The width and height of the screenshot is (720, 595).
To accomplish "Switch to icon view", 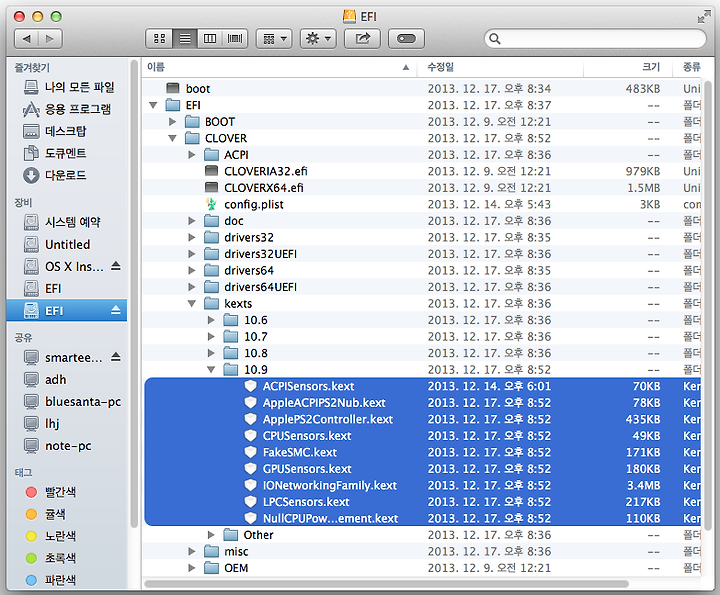I will pyautogui.click(x=159, y=39).
